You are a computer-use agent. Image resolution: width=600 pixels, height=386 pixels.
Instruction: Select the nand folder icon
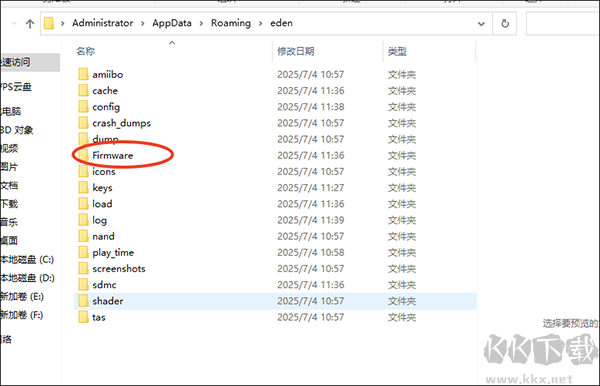pos(83,236)
